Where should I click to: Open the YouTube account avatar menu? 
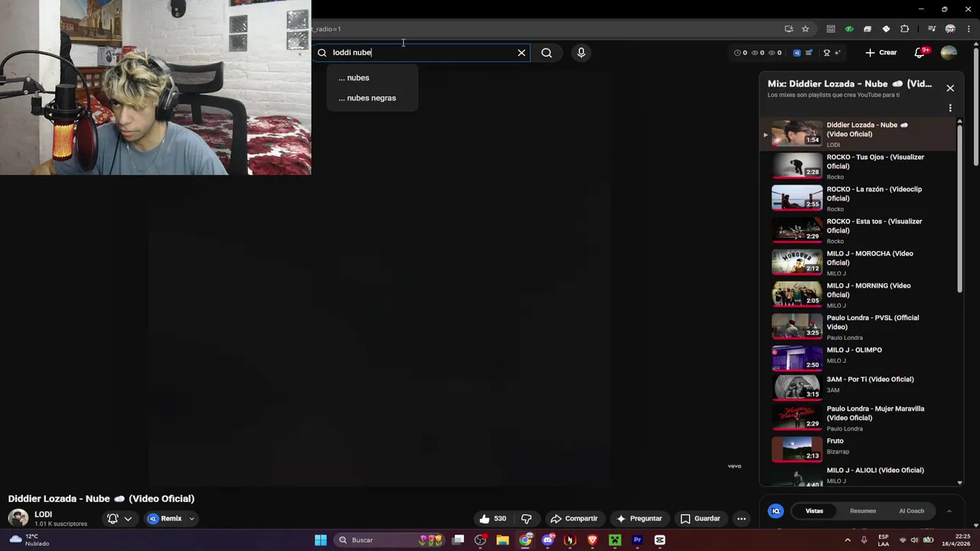click(949, 53)
